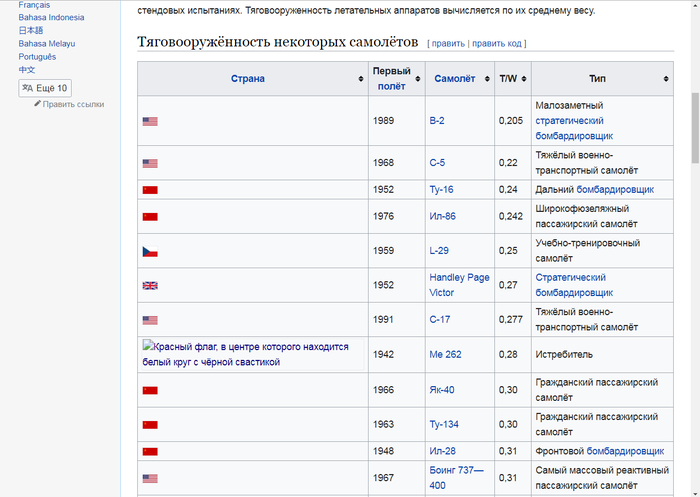Click the Czech flag in the L-29 row
700x497 pixels.
click(150, 251)
